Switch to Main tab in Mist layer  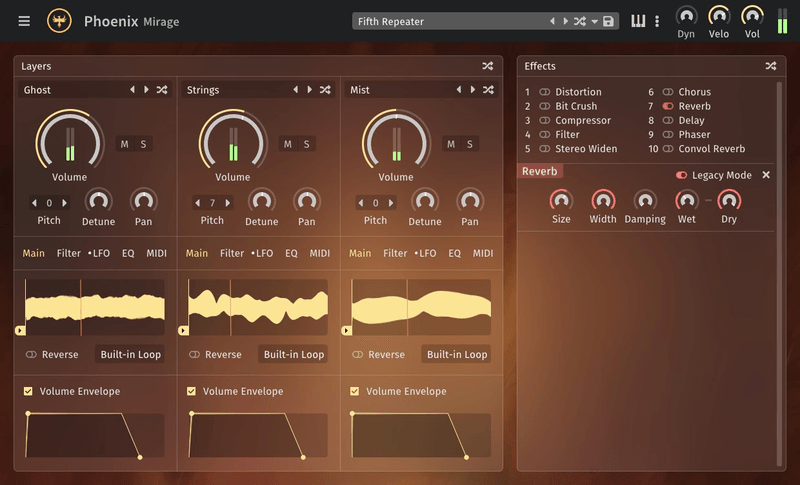coord(360,253)
